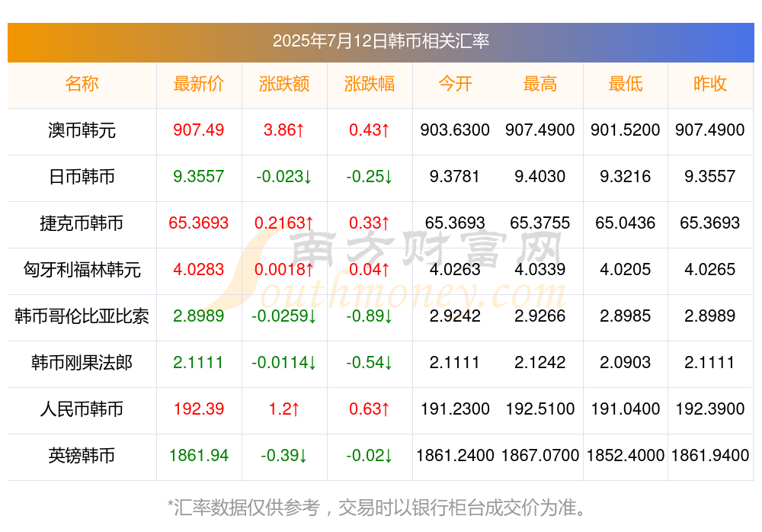Click change amount 1.2↑
The image size is (762, 532).
tap(284, 409)
